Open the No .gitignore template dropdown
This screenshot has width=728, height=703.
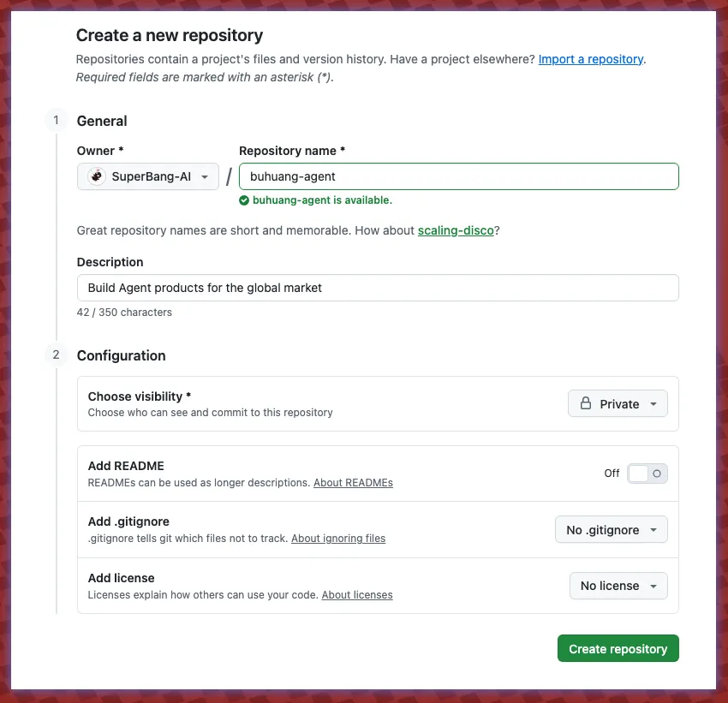(x=611, y=530)
